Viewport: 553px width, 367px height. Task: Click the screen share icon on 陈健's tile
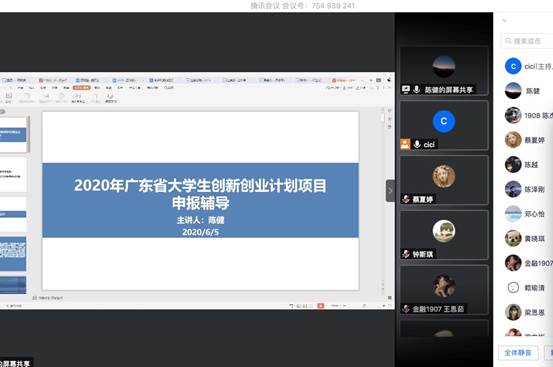click(406, 90)
